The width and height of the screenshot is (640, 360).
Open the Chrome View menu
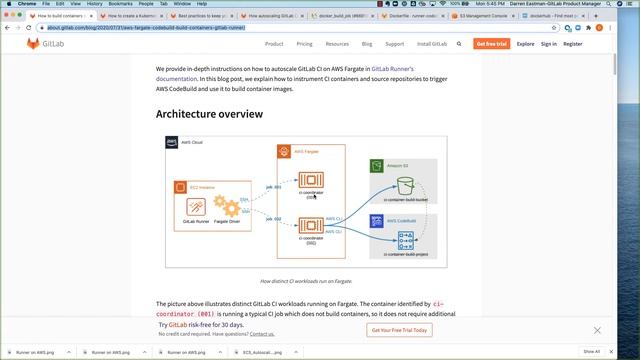(76, 4)
